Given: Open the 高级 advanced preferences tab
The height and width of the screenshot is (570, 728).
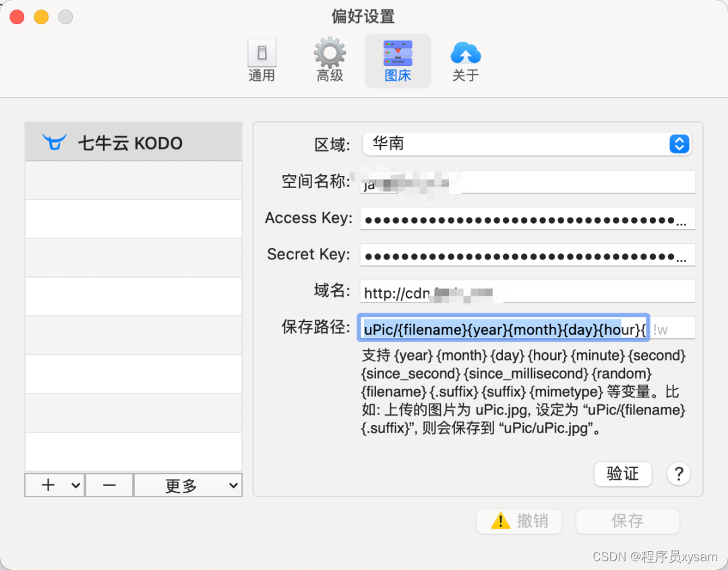Looking at the screenshot, I should (x=330, y=61).
